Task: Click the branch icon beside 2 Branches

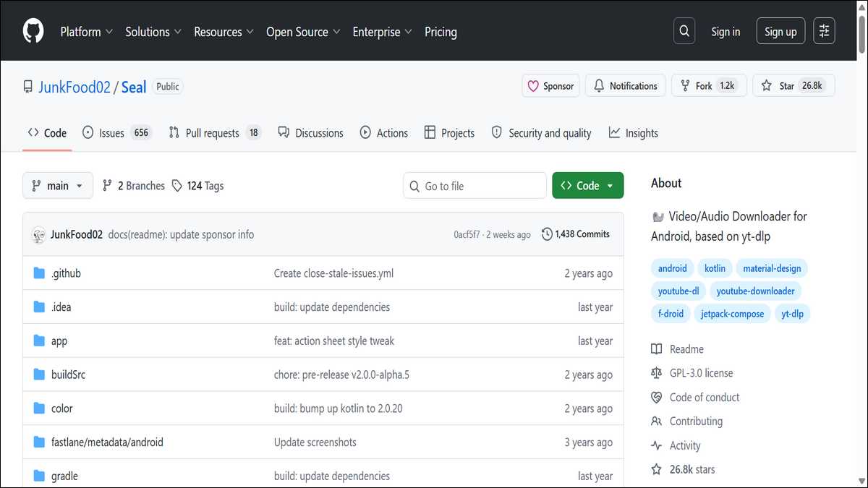Action: click(107, 186)
